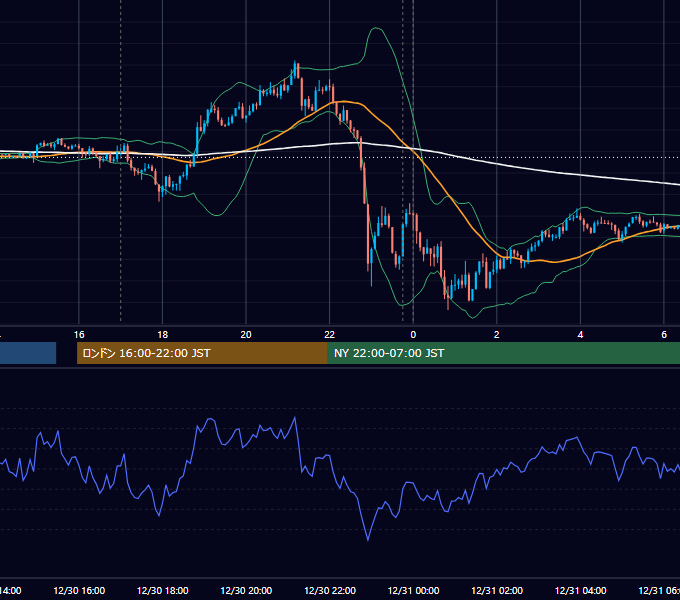Click hour label 6 below price chart
680x600 pixels.
[664, 335]
